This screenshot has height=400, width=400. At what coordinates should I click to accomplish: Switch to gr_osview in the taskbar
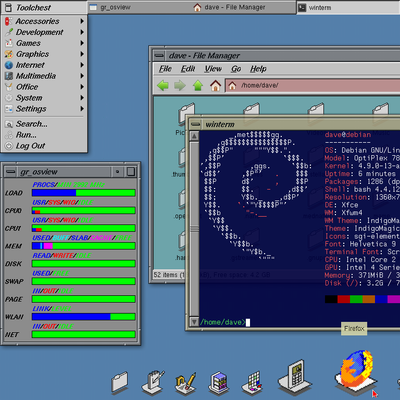coord(140,7)
